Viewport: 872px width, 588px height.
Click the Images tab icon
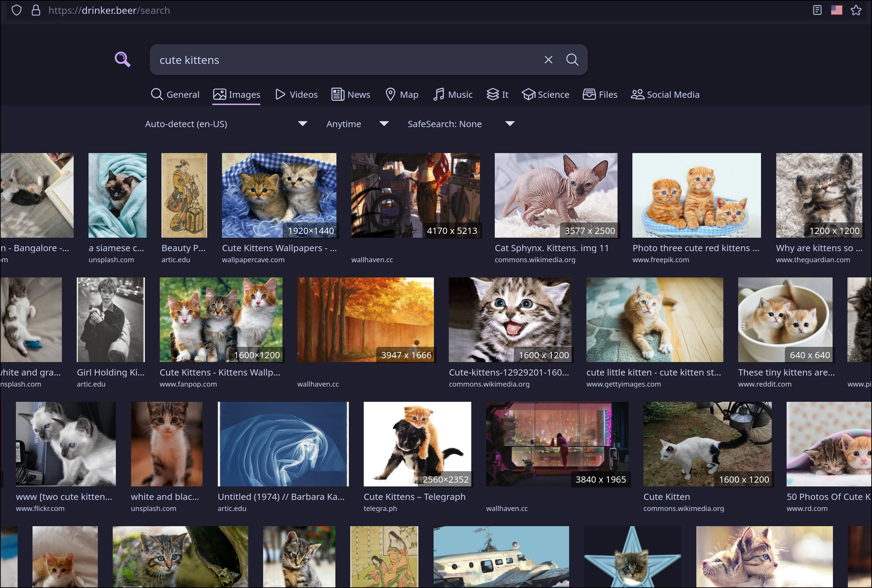219,94
